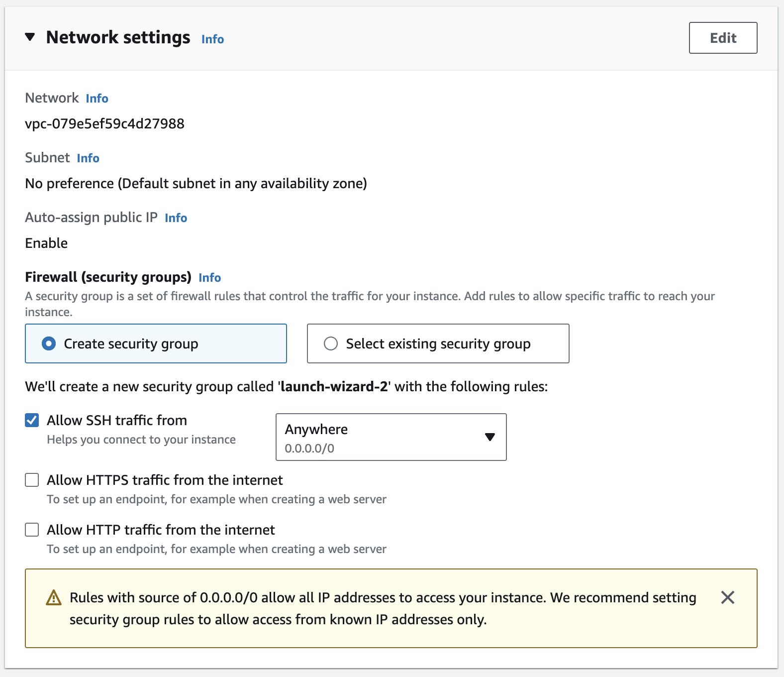Select Create security group radio option
This screenshot has width=784, height=677.
(x=49, y=344)
